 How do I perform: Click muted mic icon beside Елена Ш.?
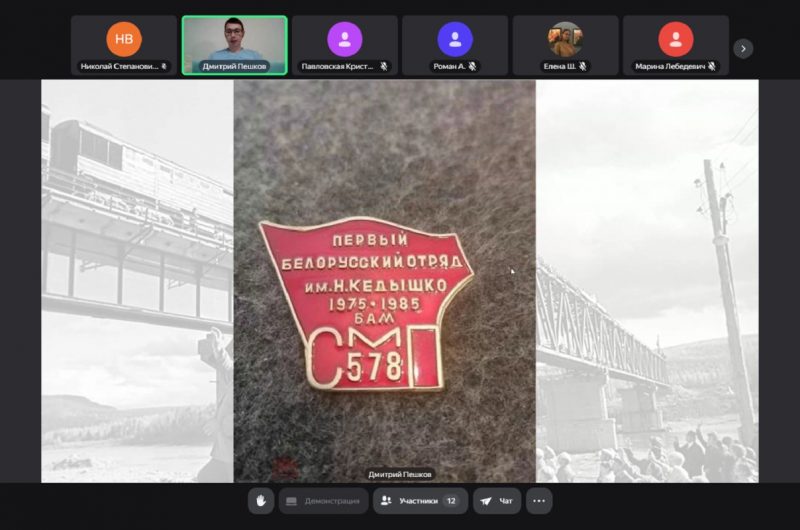[583, 67]
